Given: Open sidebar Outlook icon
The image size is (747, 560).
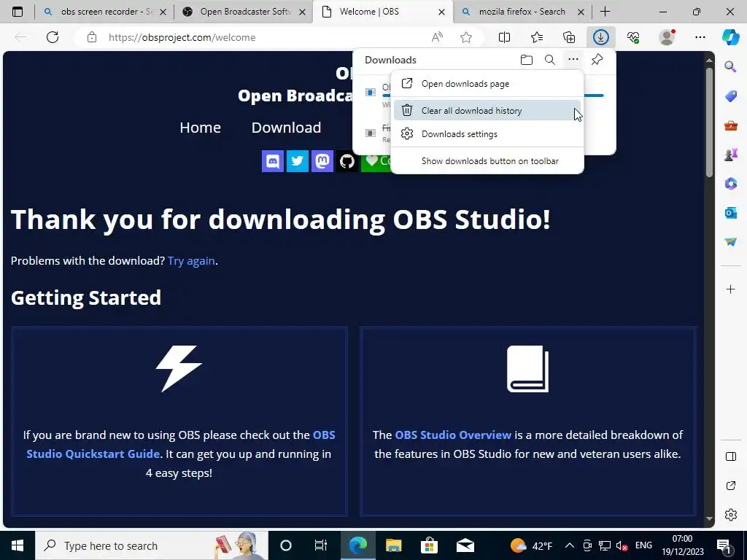Looking at the screenshot, I should point(730,212).
